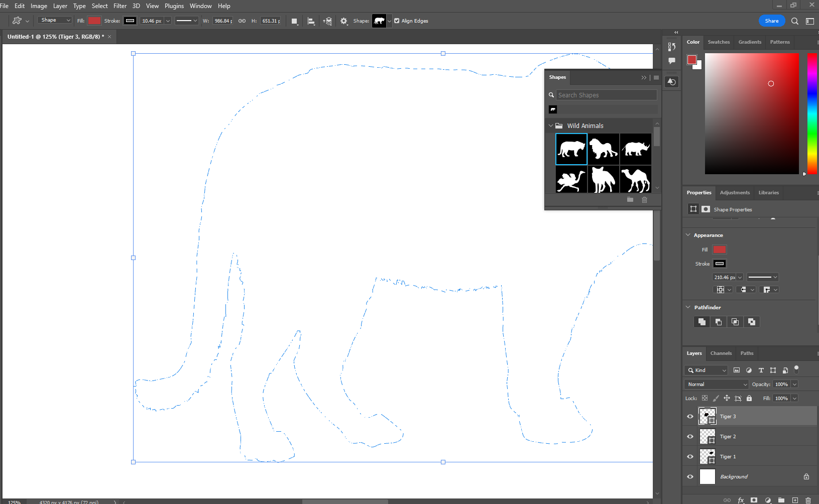Hide the Background layer
Image resolution: width=819 pixels, height=504 pixels.
point(690,476)
